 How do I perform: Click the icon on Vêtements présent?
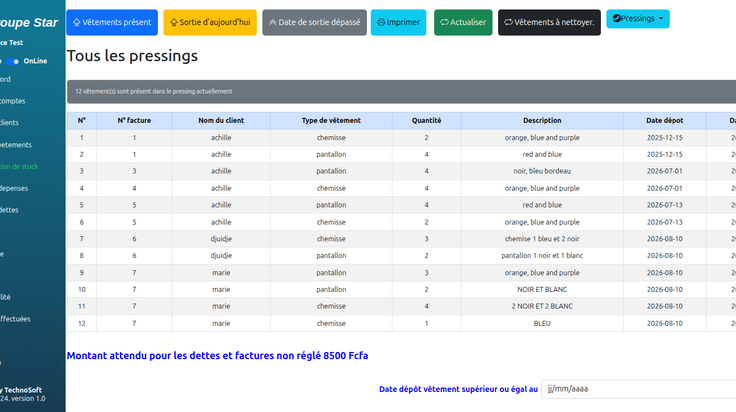[77, 22]
